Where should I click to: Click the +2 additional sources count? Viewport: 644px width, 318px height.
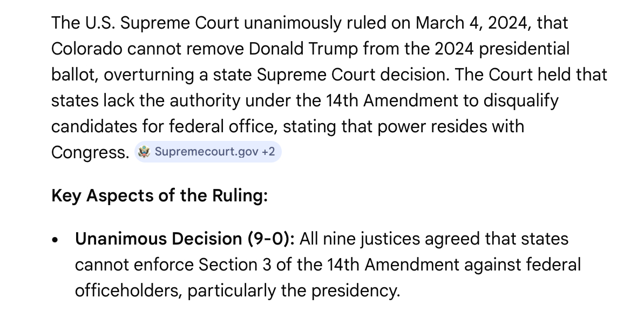point(268,152)
